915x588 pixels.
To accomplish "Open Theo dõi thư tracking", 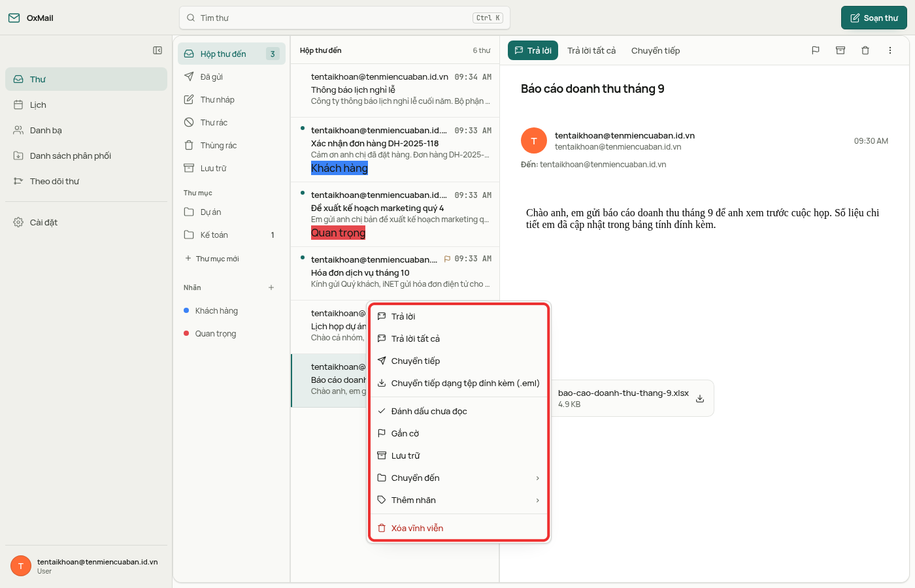I will tap(86, 181).
